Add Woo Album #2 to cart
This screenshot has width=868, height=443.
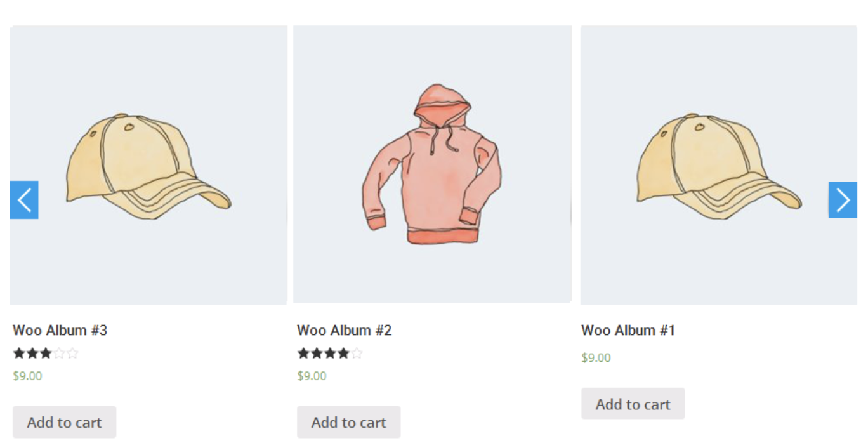pyautogui.click(x=348, y=422)
